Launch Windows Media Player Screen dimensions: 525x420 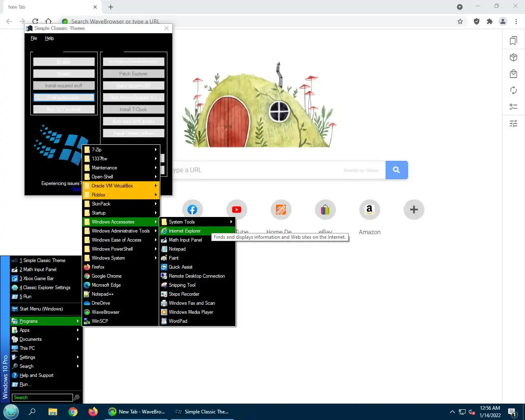197,312
